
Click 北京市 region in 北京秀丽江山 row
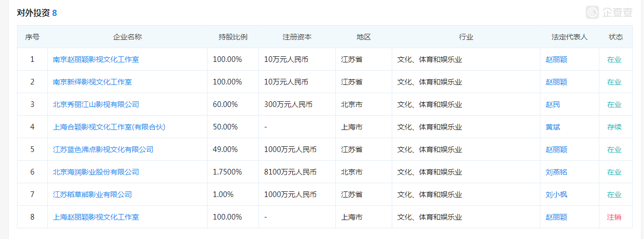(352, 104)
